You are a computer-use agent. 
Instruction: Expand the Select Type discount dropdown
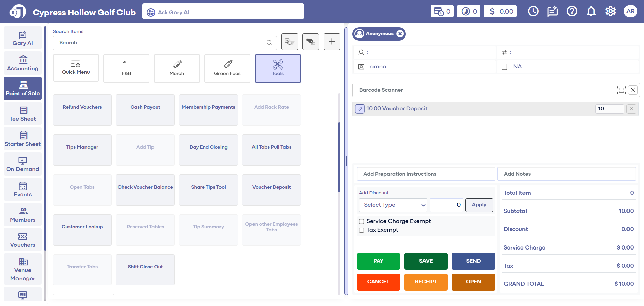coord(393,205)
